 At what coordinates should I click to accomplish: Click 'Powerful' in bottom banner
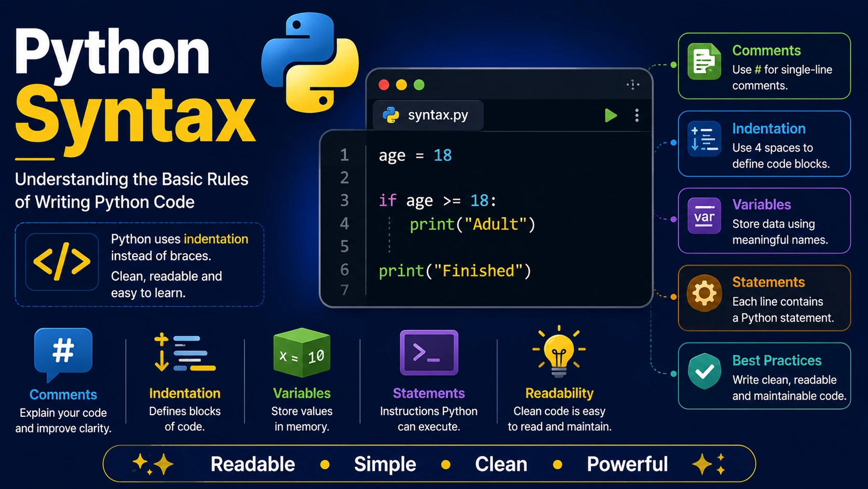[627, 464]
